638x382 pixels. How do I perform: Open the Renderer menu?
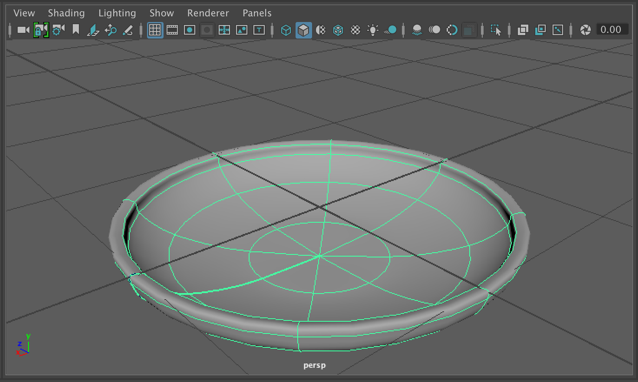tap(208, 13)
